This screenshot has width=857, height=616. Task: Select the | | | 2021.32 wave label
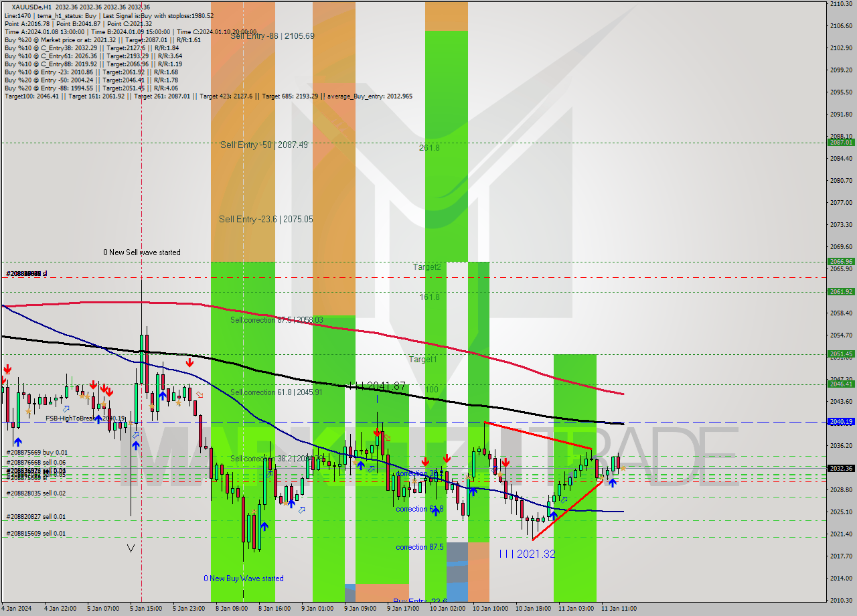pos(527,554)
